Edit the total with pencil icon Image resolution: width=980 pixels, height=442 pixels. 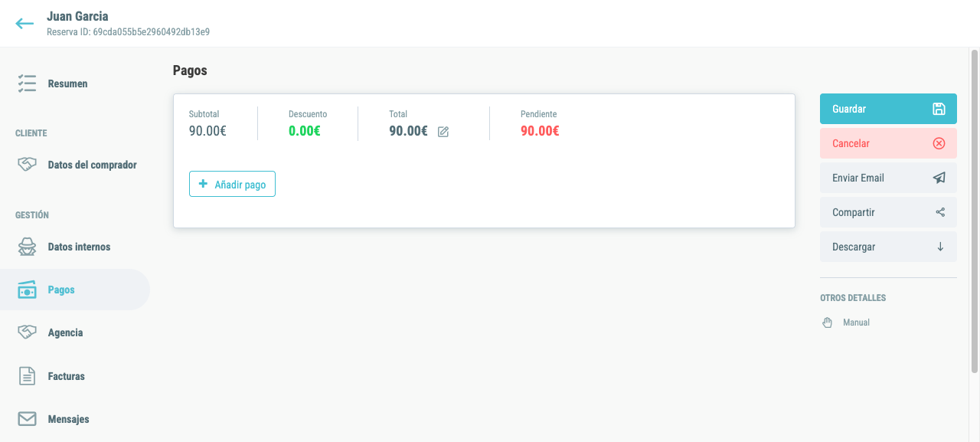coord(443,132)
